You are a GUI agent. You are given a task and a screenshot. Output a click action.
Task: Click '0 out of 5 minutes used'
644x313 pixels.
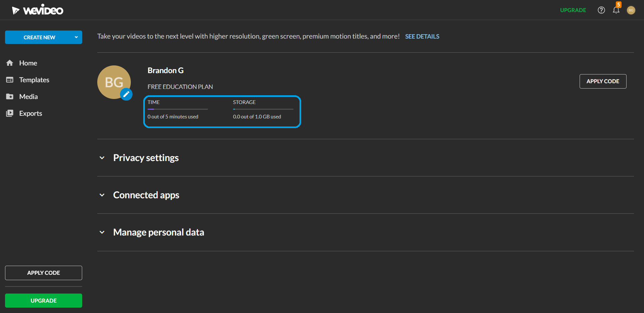(173, 116)
